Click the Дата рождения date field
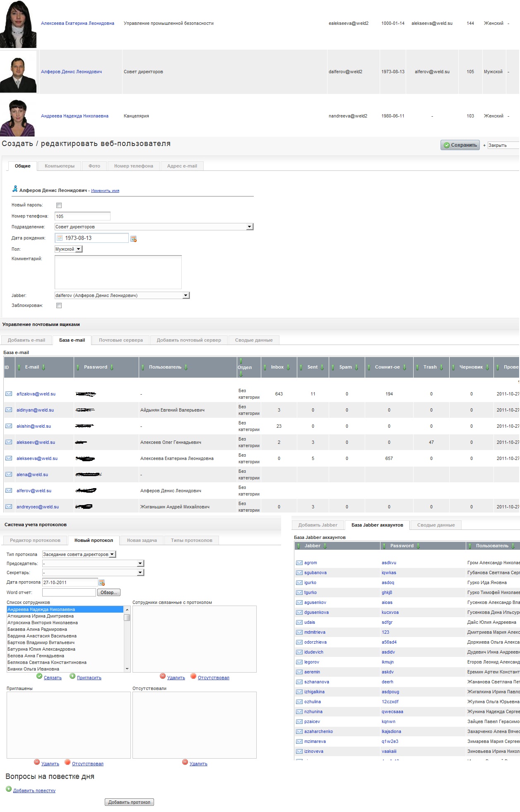This screenshot has width=520, height=812. point(91,238)
